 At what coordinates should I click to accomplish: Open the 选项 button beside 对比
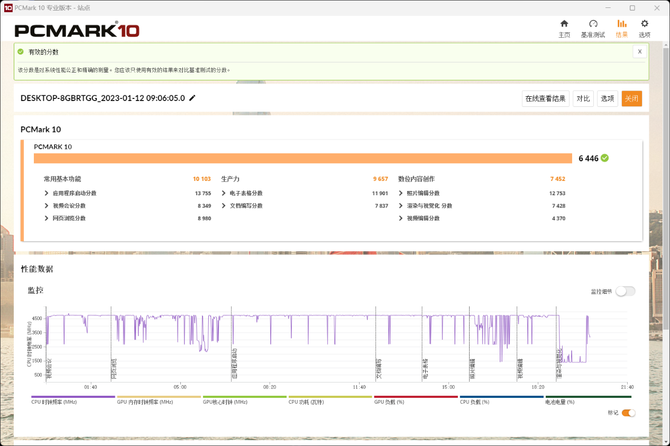tap(607, 99)
